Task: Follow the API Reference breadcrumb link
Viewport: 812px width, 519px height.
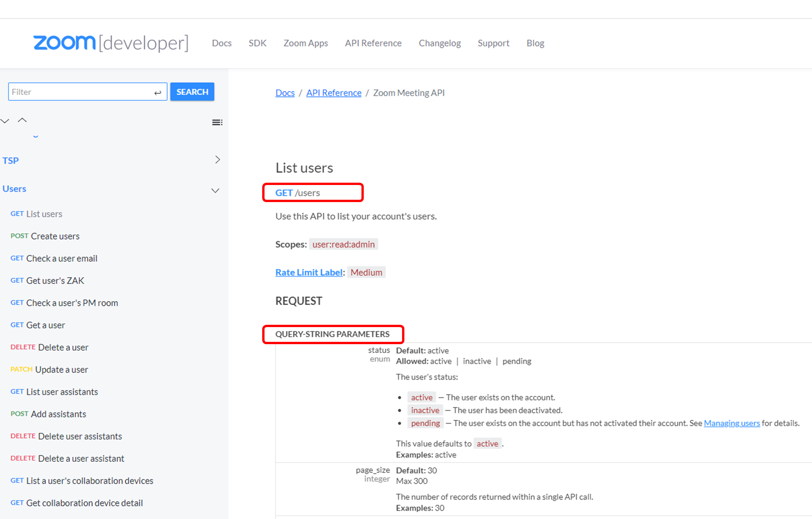Action: pos(334,93)
